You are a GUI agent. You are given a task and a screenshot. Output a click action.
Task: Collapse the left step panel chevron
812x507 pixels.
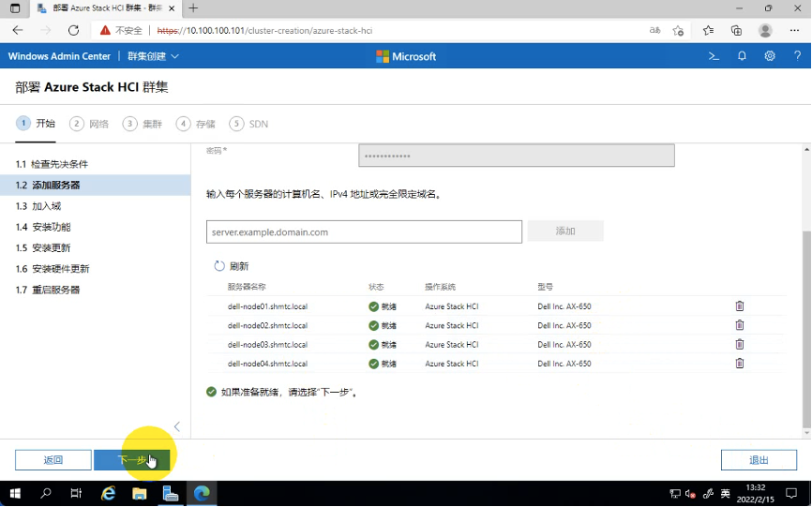177,426
